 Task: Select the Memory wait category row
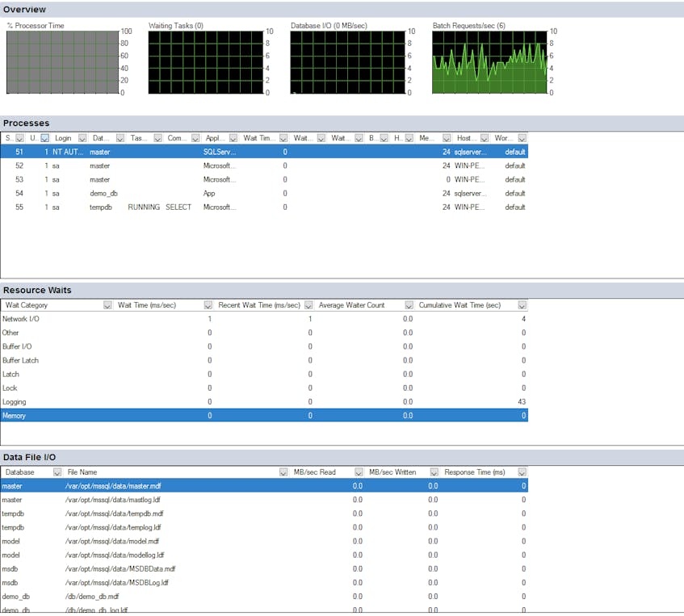click(264, 416)
